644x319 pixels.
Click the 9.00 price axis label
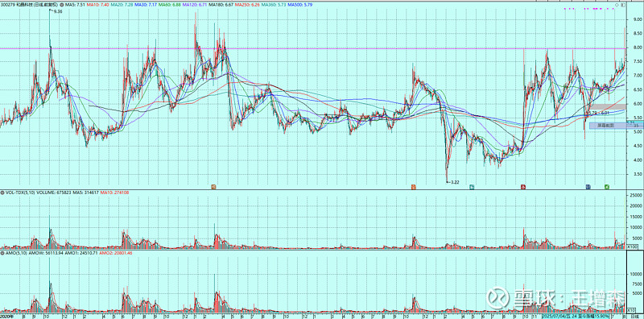[638, 20]
